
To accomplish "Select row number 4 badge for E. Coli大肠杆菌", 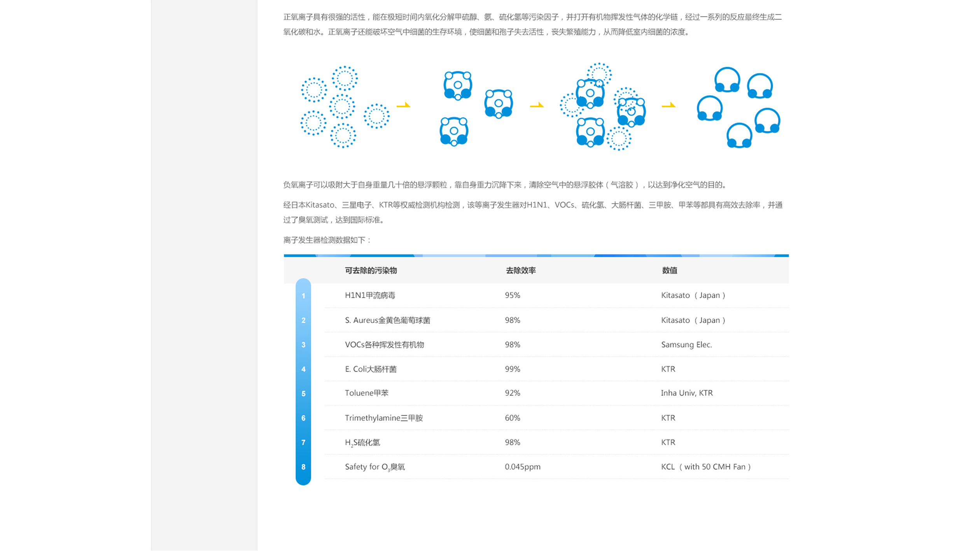I will click(x=303, y=369).
